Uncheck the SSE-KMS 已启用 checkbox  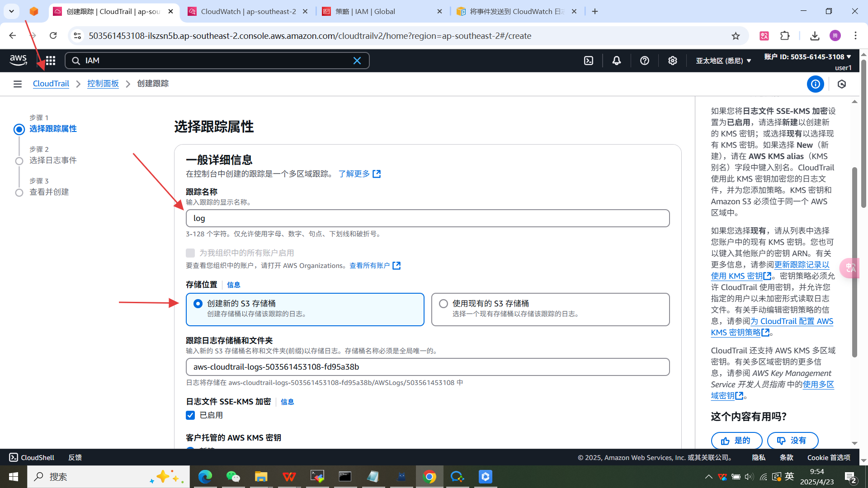(190, 415)
